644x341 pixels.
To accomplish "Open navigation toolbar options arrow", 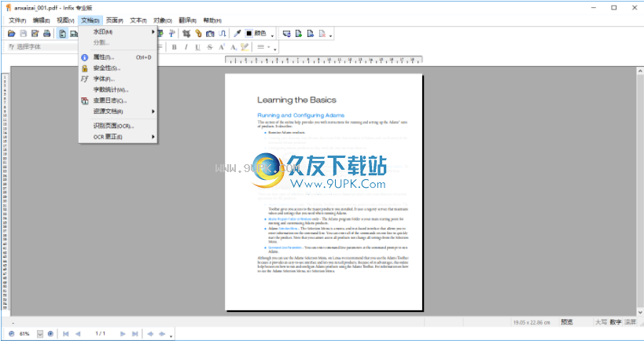I will (x=171, y=335).
